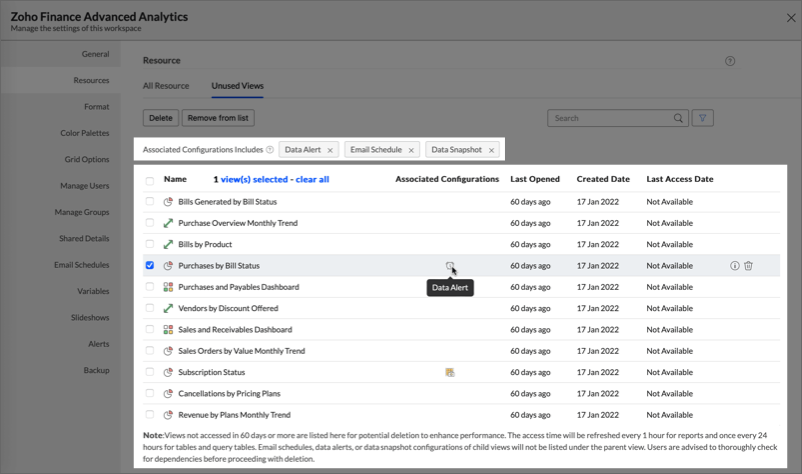This screenshot has width=802, height=474.
Task: Open Slideshows section
Action: coord(60,318)
